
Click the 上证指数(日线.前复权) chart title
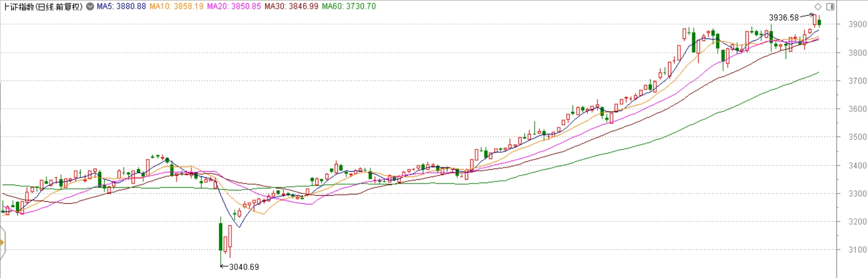[43, 6]
